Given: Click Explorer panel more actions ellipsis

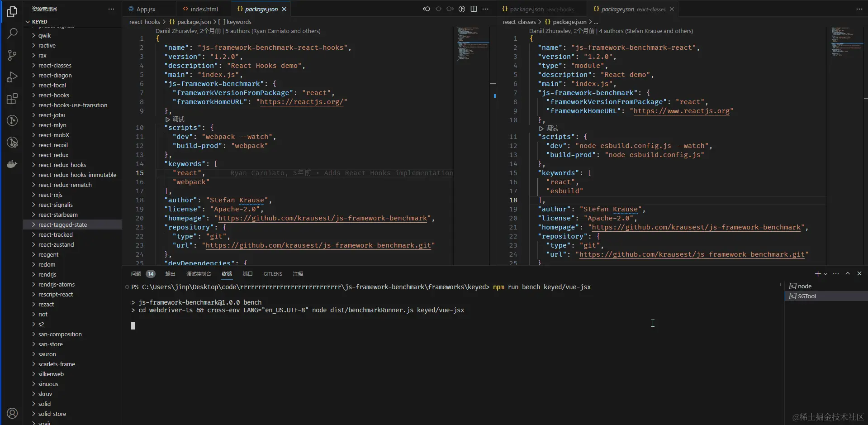Looking at the screenshot, I should pyautogui.click(x=111, y=9).
